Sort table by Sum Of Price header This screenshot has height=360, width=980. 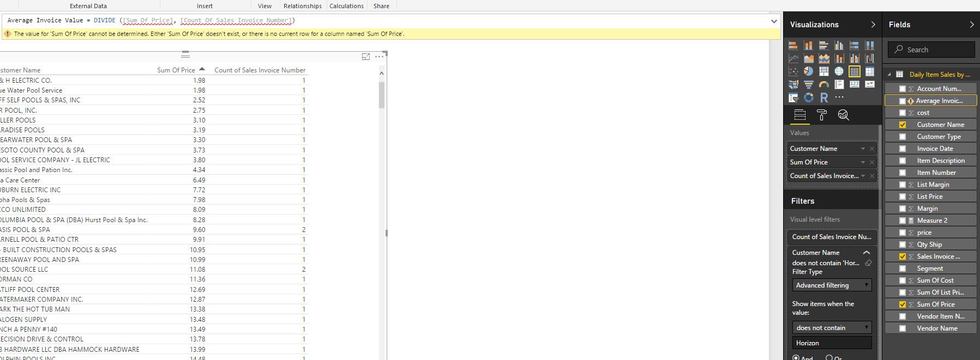point(176,70)
